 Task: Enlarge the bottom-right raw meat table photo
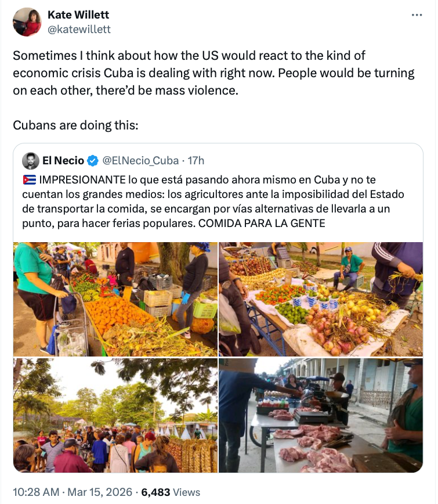321,415
